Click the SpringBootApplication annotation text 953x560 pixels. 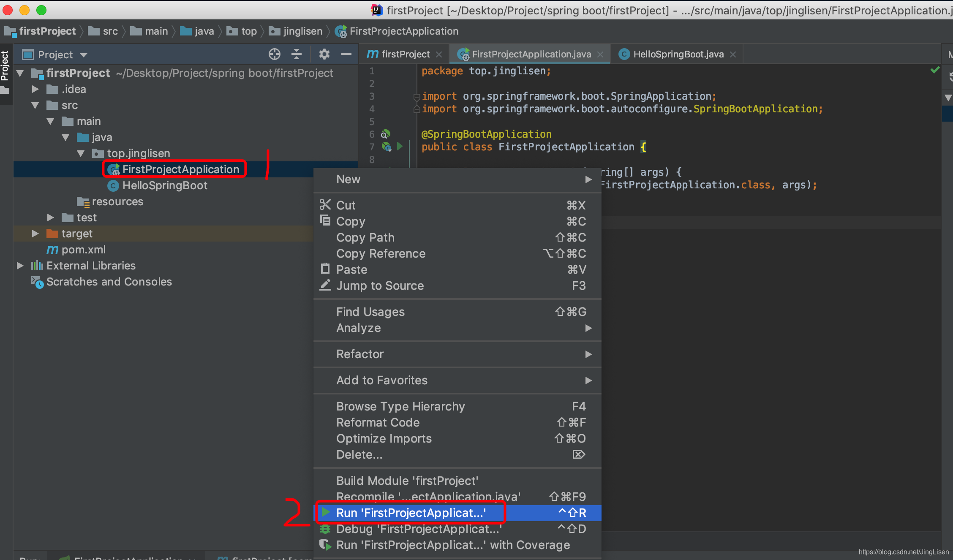tap(486, 134)
